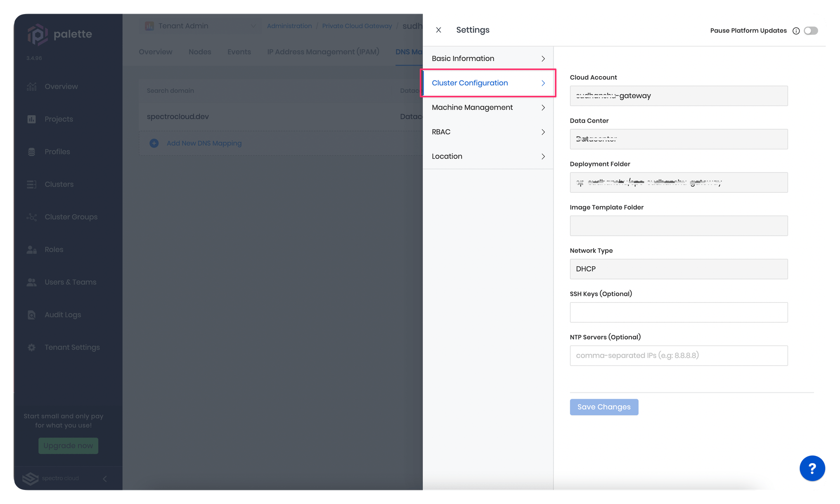Viewport: 840px width, 504px height.
Task: Click the plus icon for new DNS mapping
Action: point(154,143)
